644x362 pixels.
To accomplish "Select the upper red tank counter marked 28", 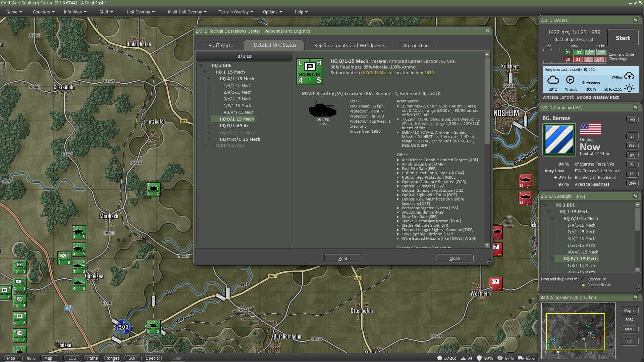I will click(x=525, y=181).
